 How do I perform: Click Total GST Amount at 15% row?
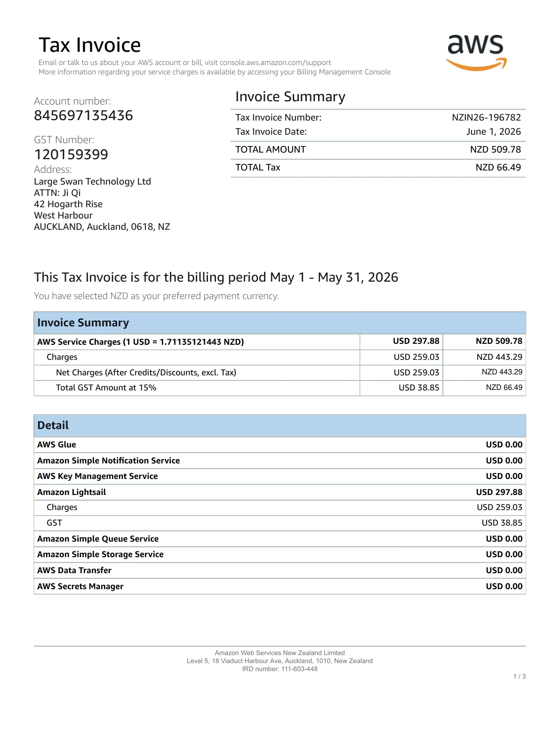point(280,388)
